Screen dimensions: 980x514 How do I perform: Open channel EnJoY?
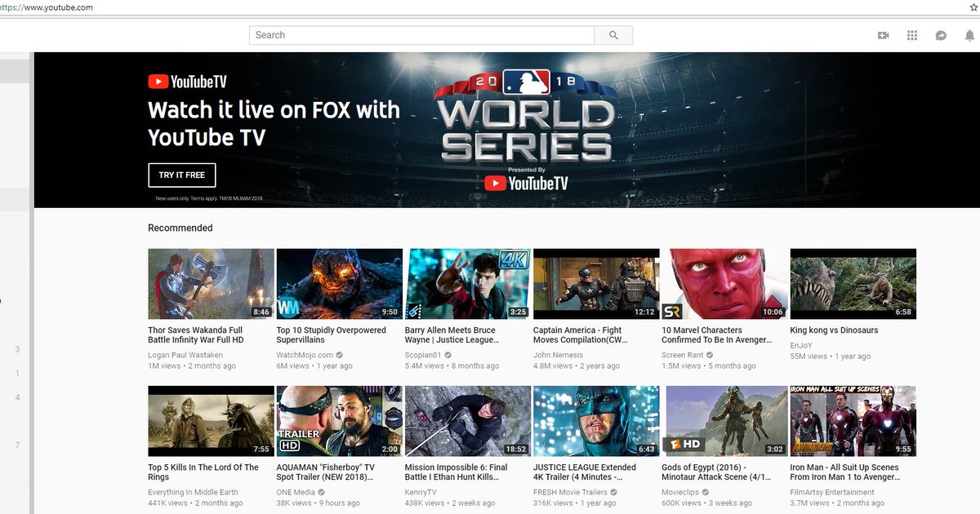click(801, 345)
